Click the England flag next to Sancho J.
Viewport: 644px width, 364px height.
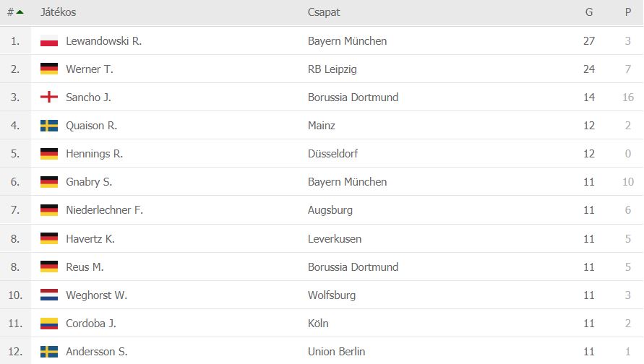49,97
